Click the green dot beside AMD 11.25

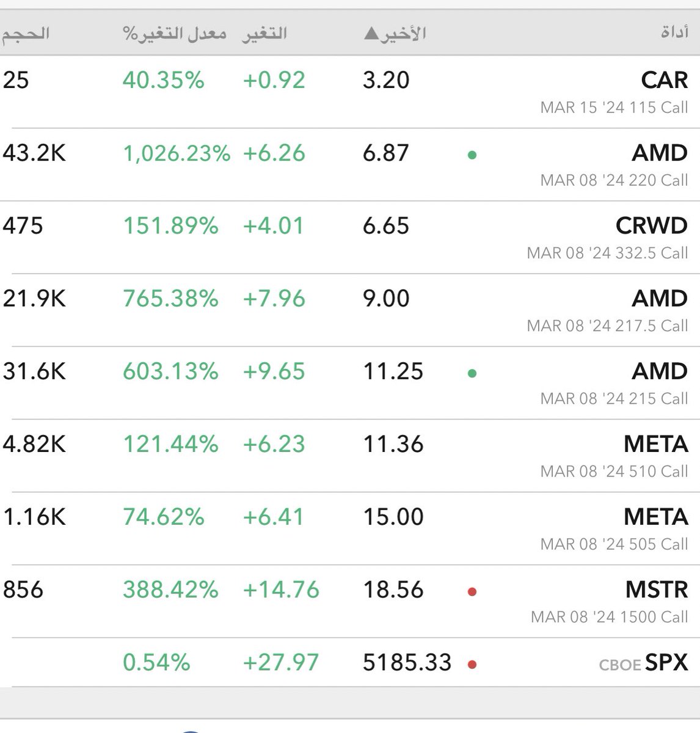(x=472, y=373)
